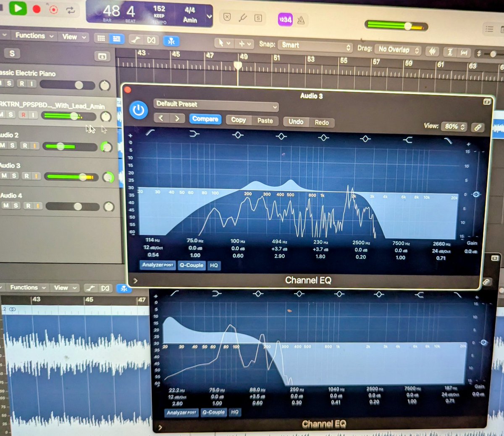This screenshot has height=436, width=504.
Task: Open the Default Preset dropdown
Action: point(215,105)
